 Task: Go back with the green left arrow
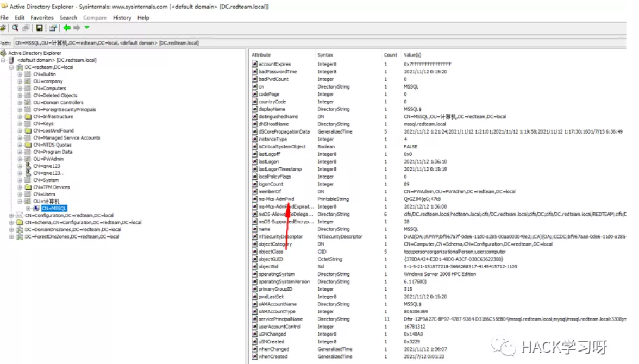point(66,28)
